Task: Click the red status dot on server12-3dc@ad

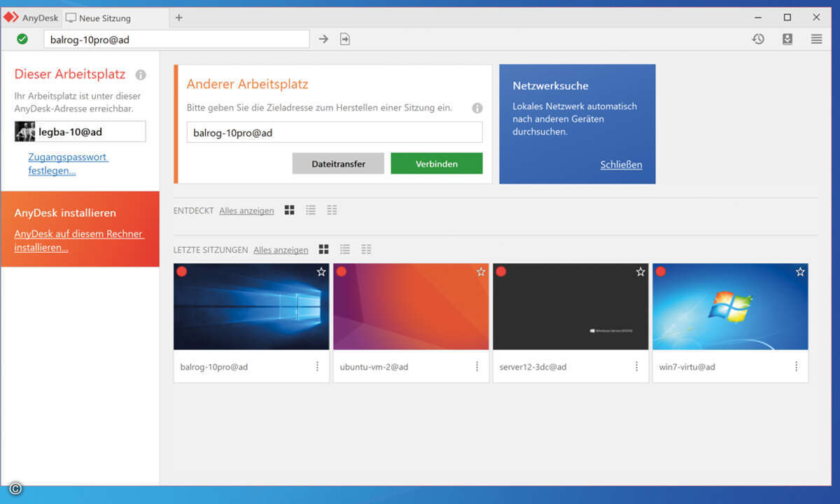Action: pyautogui.click(x=501, y=272)
